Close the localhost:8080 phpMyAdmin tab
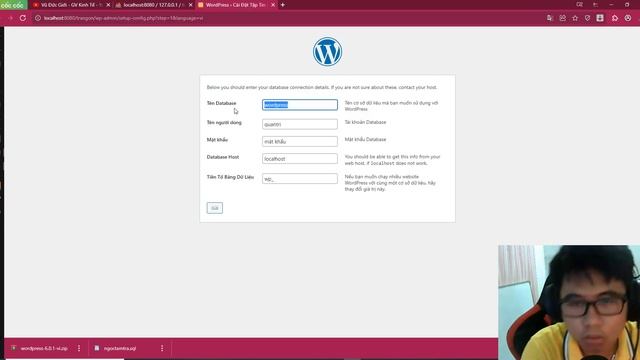This screenshot has height=360, width=640. [x=191, y=5]
